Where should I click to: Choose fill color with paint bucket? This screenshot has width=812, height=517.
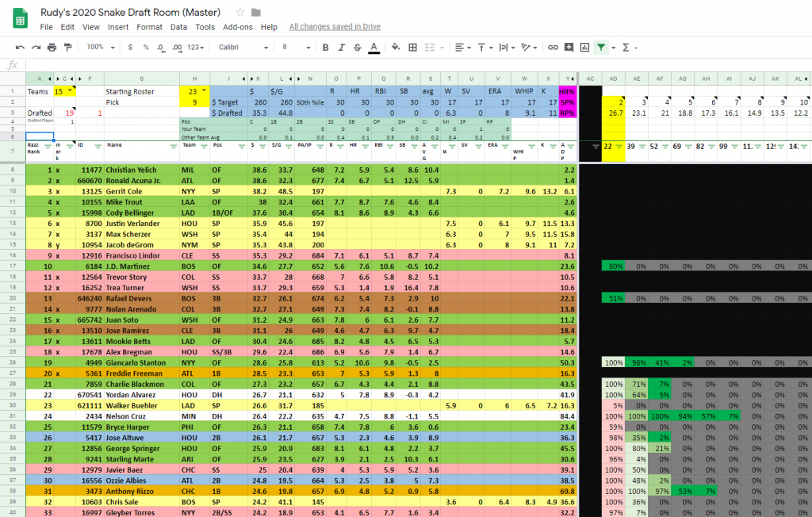point(396,47)
